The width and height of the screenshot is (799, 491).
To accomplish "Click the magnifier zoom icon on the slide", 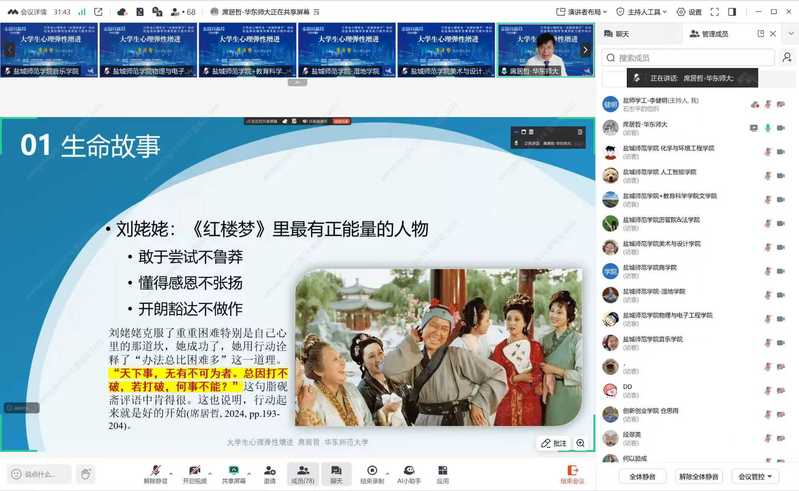I will (x=580, y=442).
